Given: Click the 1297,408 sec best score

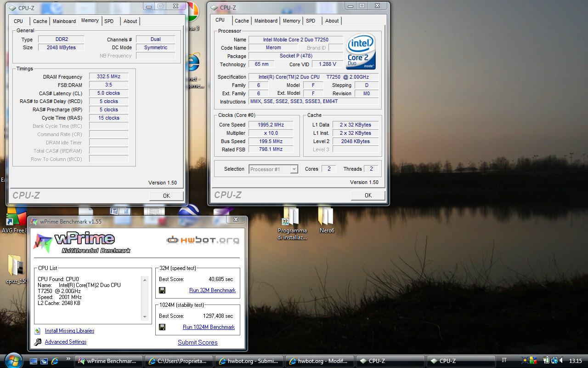Looking at the screenshot, I should pyautogui.click(x=218, y=316).
